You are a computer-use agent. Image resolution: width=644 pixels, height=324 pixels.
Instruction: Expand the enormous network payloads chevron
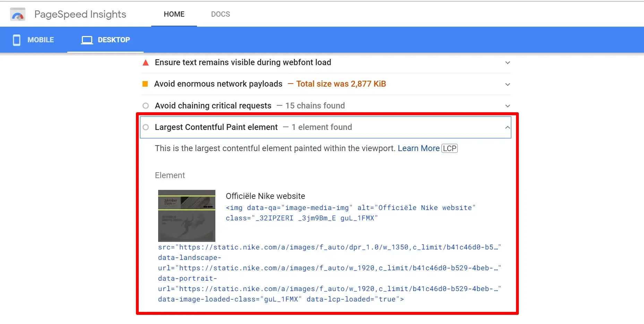[x=507, y=85]
